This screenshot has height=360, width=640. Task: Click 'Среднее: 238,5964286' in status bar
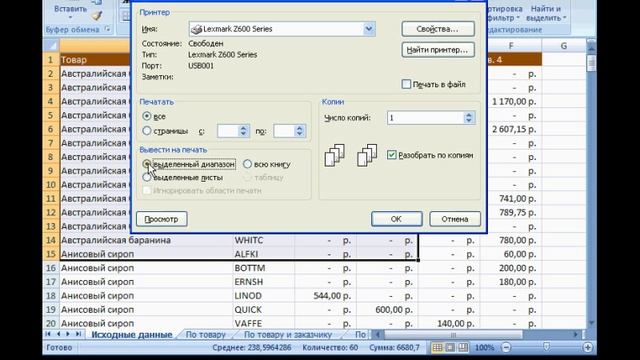(252, 347)
